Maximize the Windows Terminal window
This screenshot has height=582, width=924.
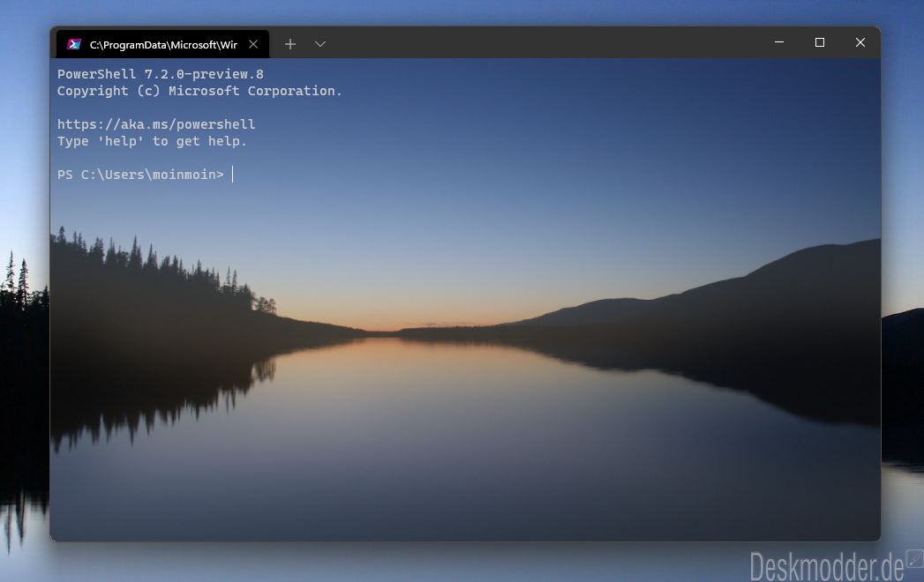point(820,42)
